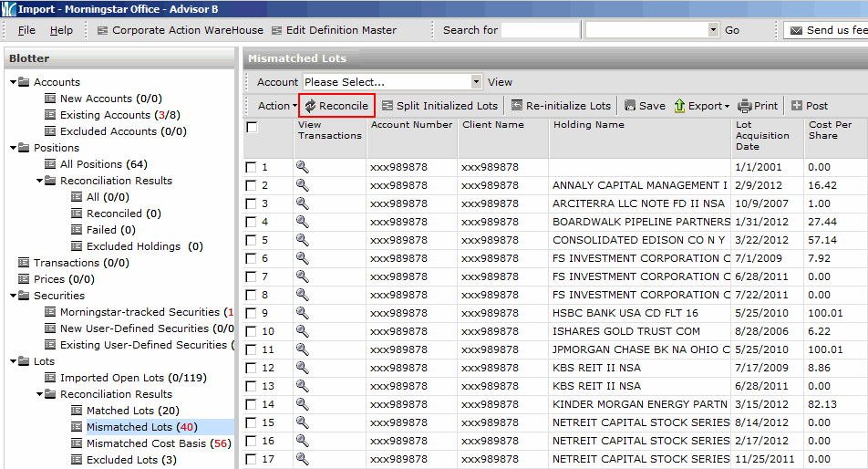The image size is (868, 469).
Task: Click the Post toolbar icon
Action: 797,106
